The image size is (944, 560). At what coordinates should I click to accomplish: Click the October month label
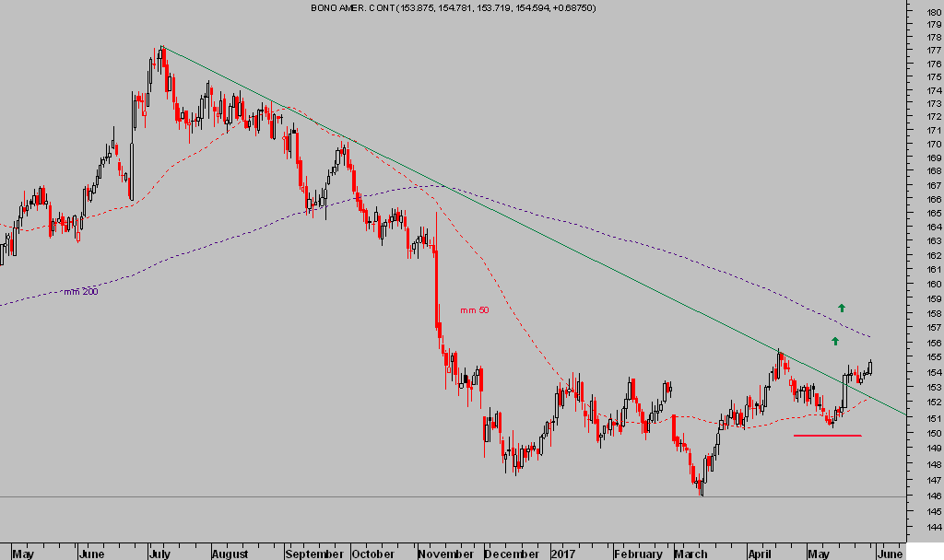pos(373,554)
